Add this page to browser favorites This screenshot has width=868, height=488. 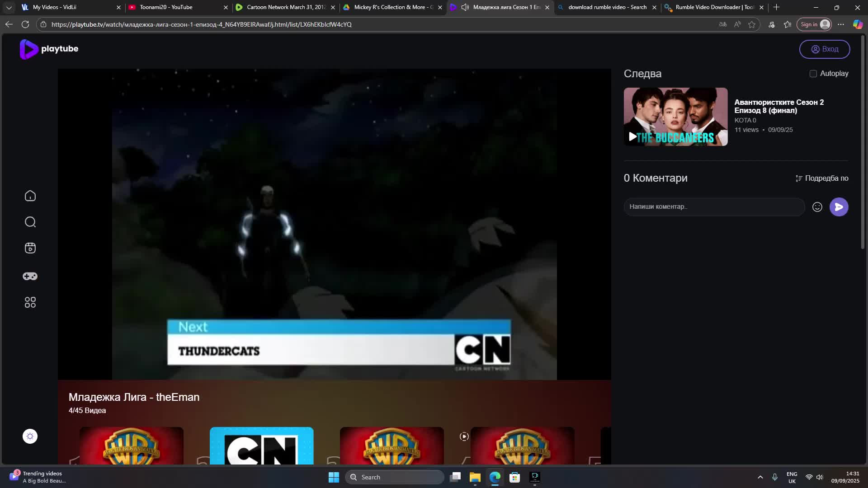coord(752,24)
